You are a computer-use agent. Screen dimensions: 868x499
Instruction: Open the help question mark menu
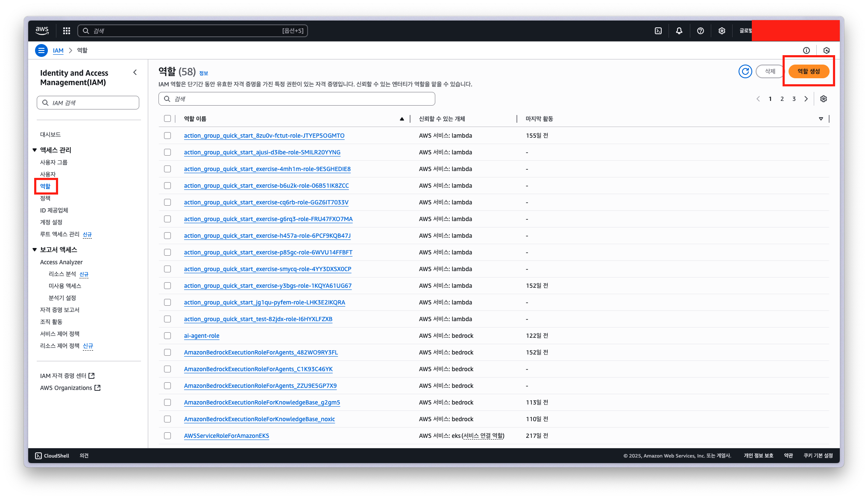701,31
